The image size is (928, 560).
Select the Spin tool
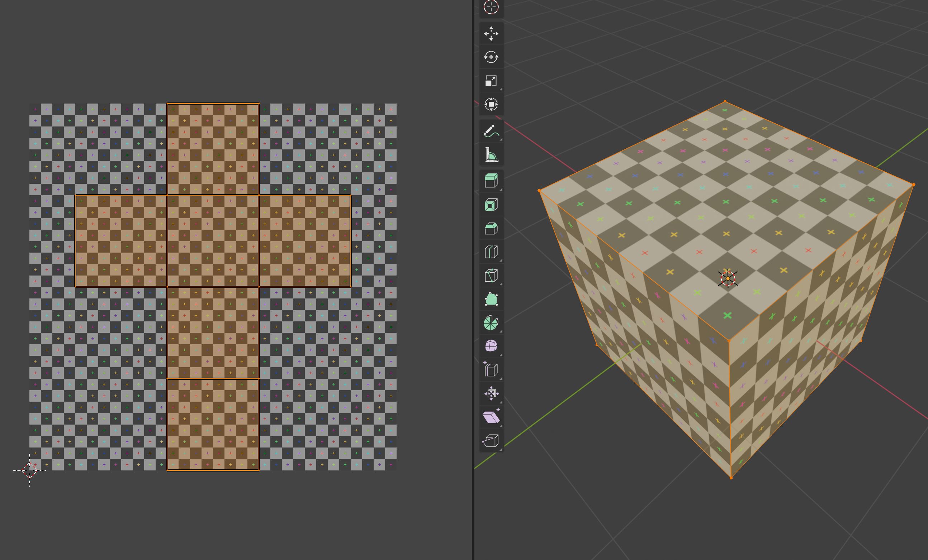[491, 323]
